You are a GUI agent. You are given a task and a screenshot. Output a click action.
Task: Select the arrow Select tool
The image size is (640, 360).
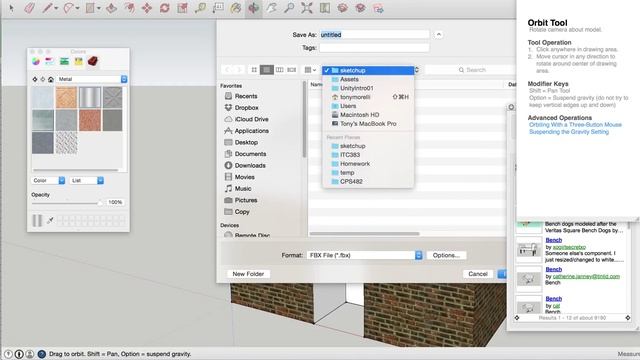click(11, 8)
